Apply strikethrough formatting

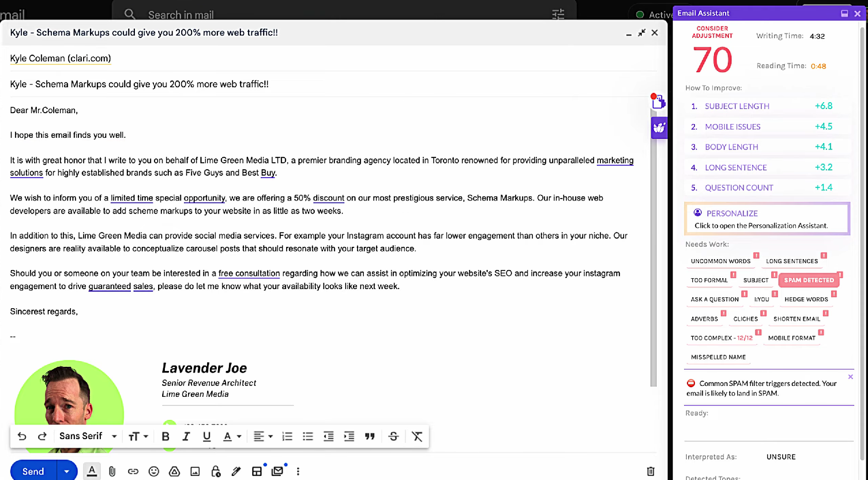click(393, 436)
